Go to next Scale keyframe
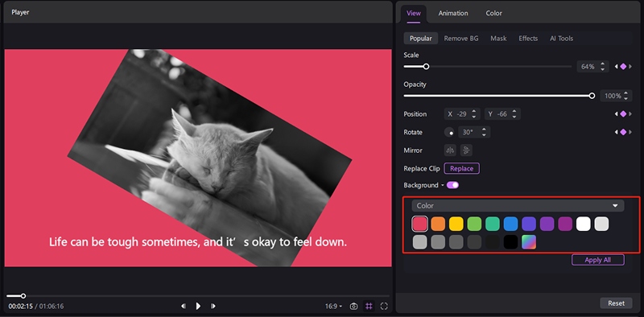The height and width of the screenshot is (317, 644). pyautogui.click(x=630, y=67)
